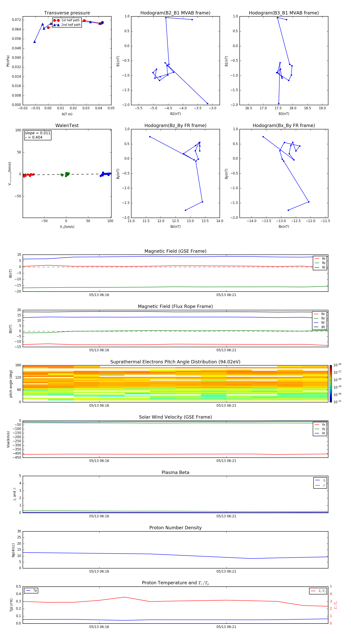The width and height of the screenshot is (351, 644).
Task: Click 05/13 06:16 tick under GSE plot
Action: pyautogui.click(x=99, y=295)
